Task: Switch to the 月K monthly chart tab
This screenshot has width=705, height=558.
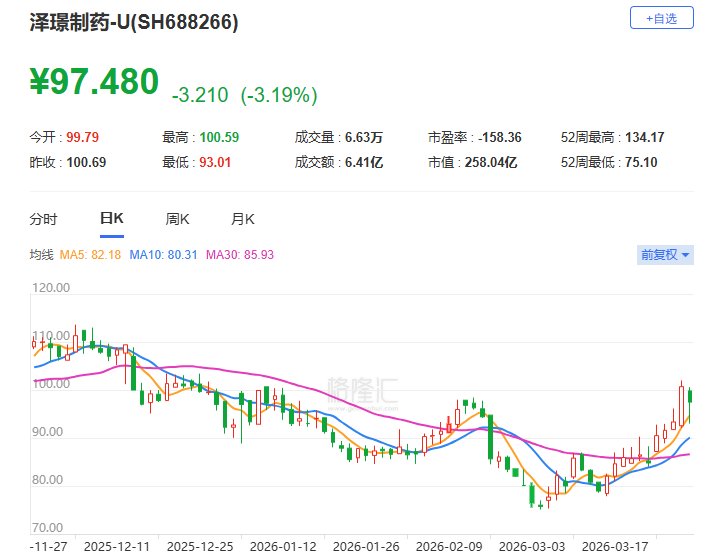Action: click(x=243, y=219)
